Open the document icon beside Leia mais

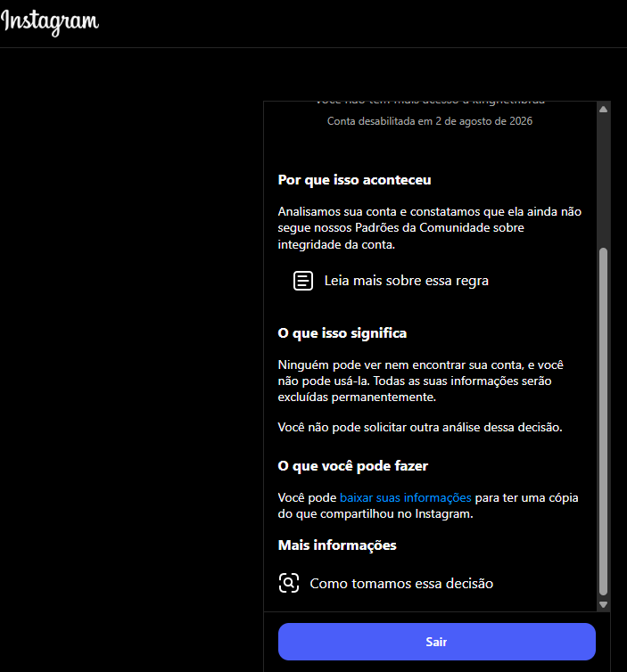tap(302, 281)
